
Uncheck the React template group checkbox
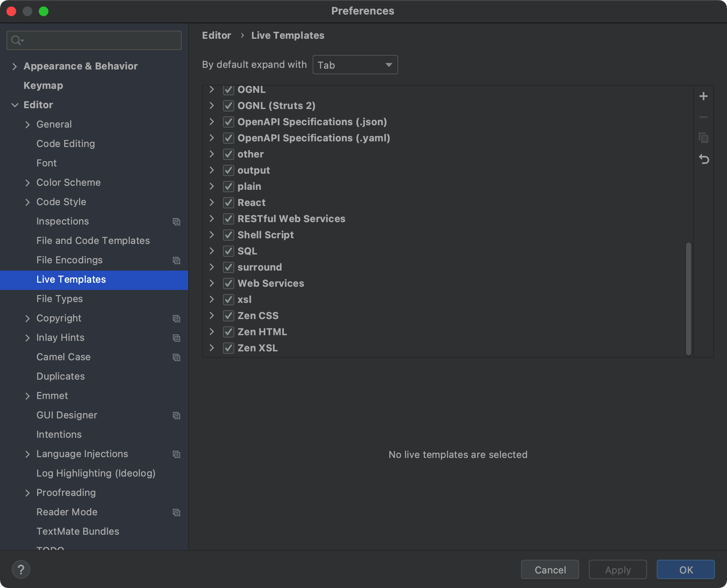click(229, 203)
